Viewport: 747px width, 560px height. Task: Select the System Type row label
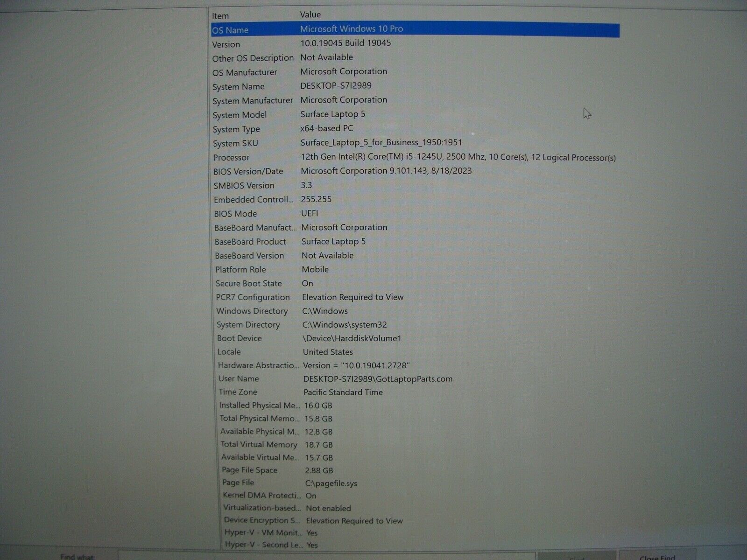point(236,129)
